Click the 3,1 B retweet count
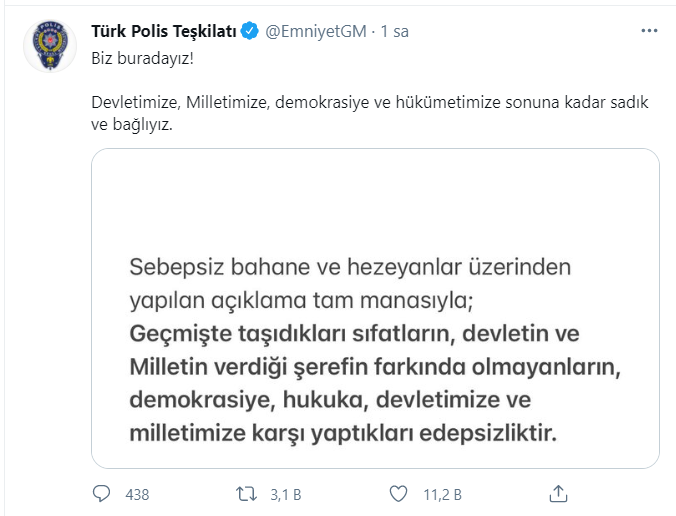676x516 pixels. point(285,494)
